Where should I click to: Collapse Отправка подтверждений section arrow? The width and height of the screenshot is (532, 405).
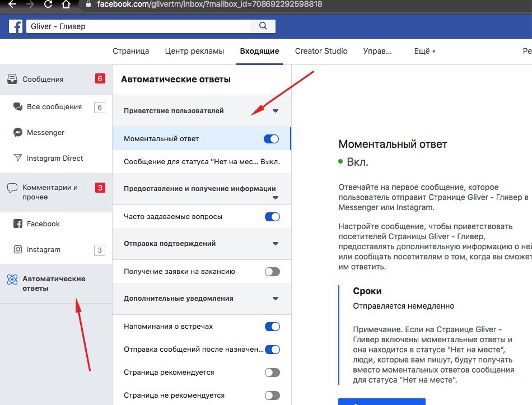coord(276,244)
